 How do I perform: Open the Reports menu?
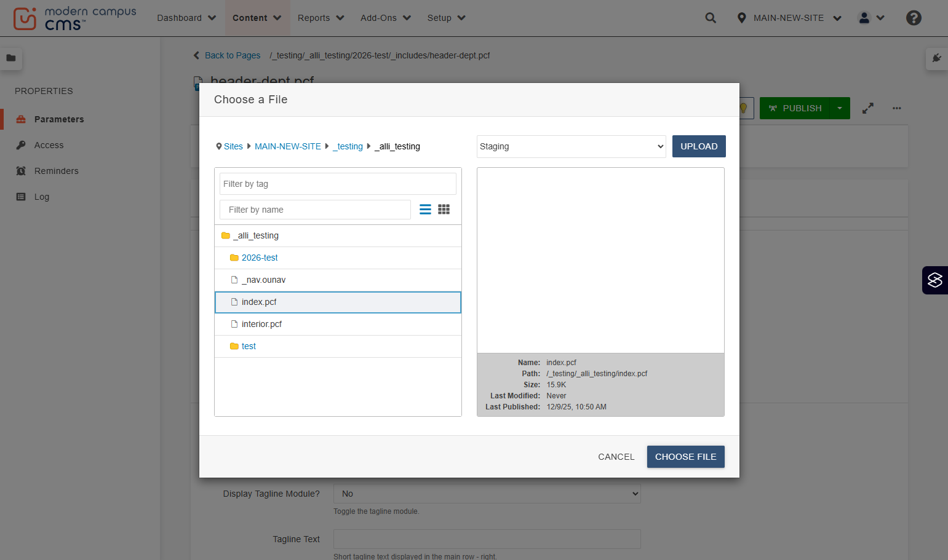tap(321, 18)
